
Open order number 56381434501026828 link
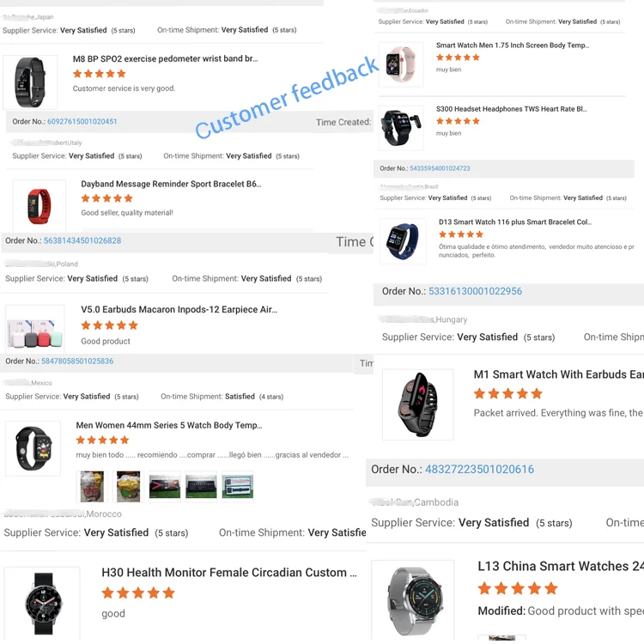[x=82, y=240]
